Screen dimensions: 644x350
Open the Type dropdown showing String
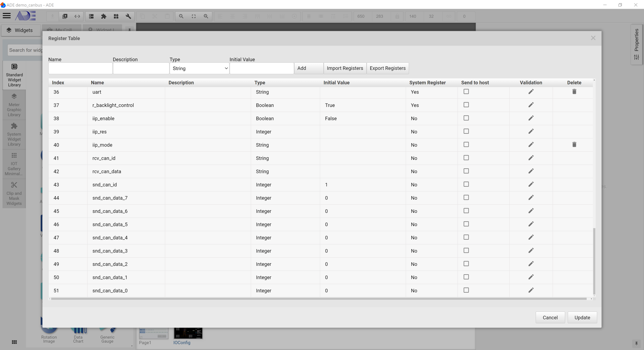(x=200, y=68)
